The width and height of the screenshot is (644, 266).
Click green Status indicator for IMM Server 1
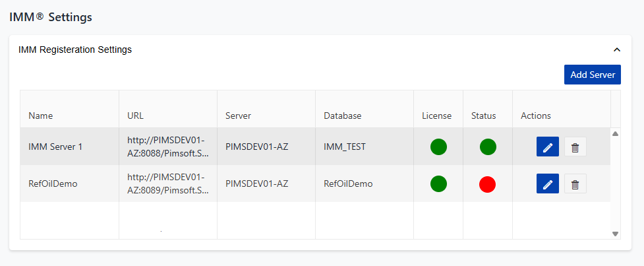[488, 147]
